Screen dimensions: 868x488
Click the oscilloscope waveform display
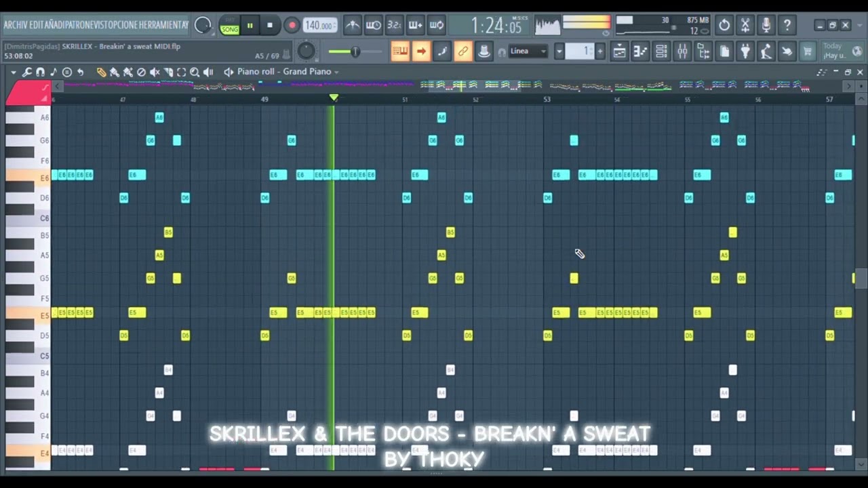547,26
